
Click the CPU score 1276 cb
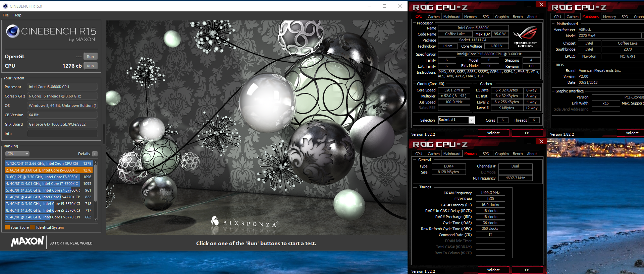coord(72,66)
